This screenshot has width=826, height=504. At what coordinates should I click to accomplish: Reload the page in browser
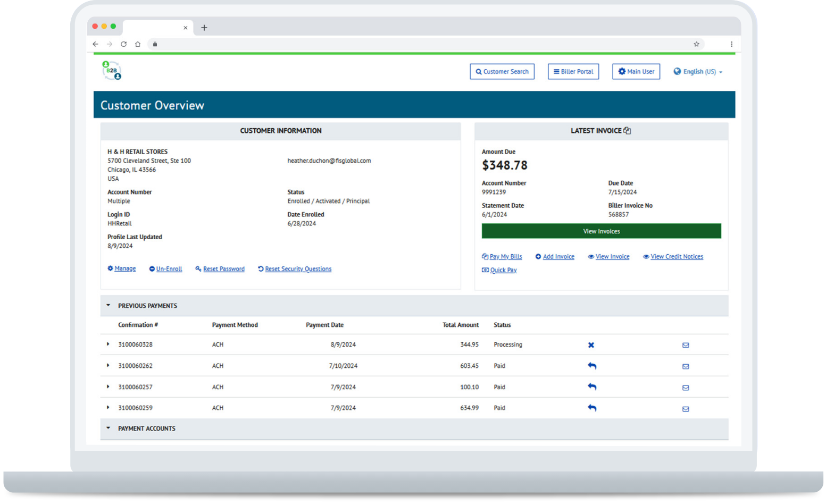(x=123, y=44)
